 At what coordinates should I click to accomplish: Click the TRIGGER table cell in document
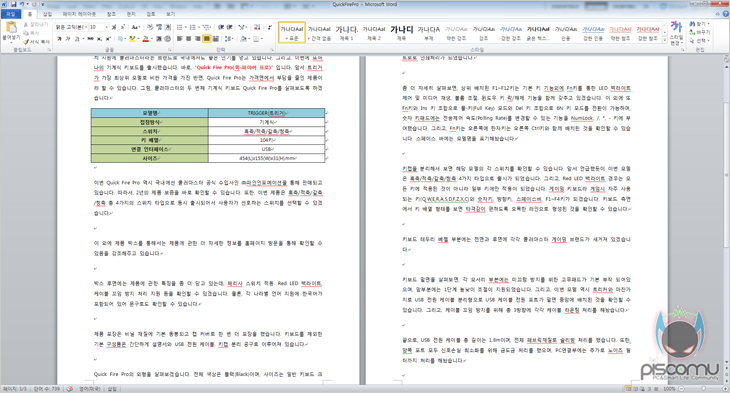pyautogui.click(x=266, y=113)
